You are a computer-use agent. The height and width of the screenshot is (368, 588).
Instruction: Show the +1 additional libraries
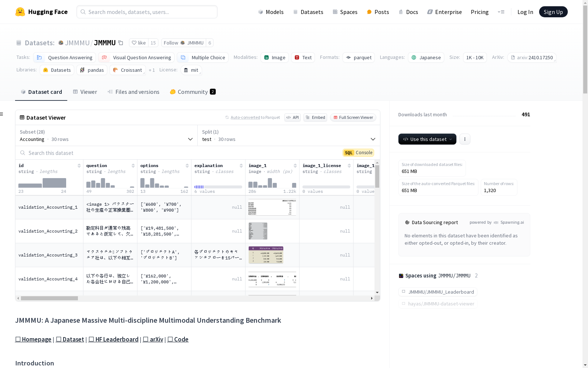click(x=152, y=70)
